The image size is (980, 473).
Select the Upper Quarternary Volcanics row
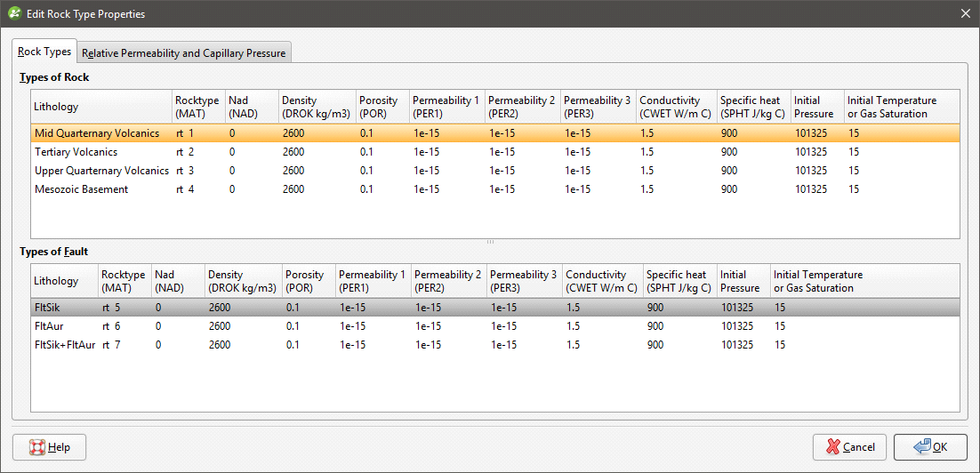coord(101,171)
